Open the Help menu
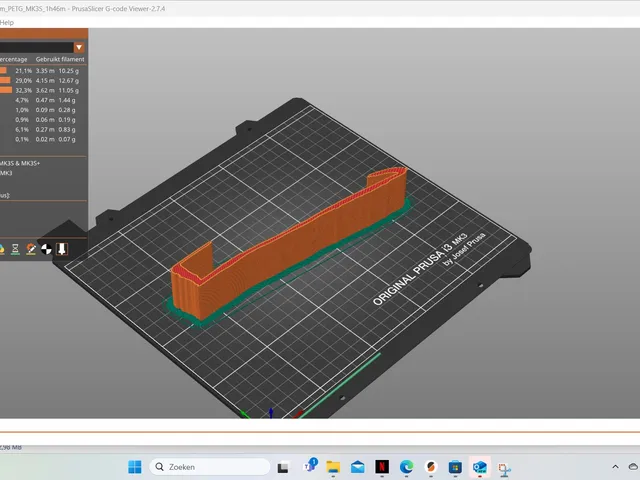This screenshot has height=480, width=640. pyautogui.click(x=7, y=22)
